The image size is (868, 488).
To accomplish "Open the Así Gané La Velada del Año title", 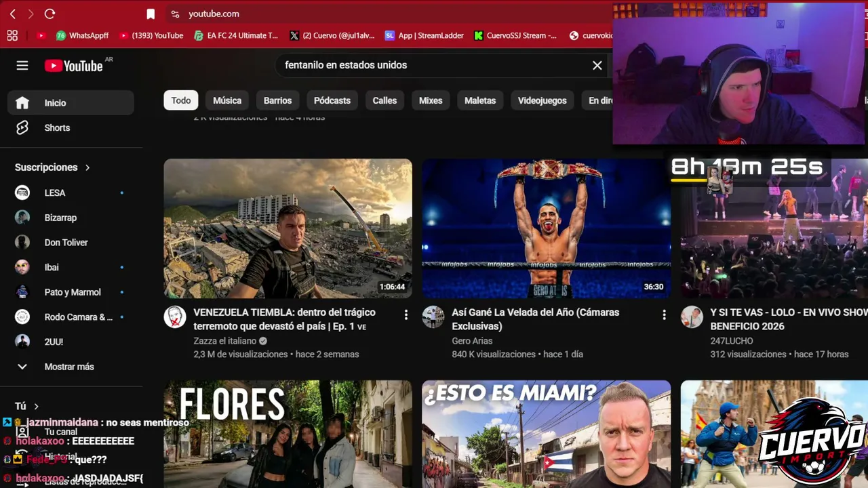I will [x=536, y=319].
